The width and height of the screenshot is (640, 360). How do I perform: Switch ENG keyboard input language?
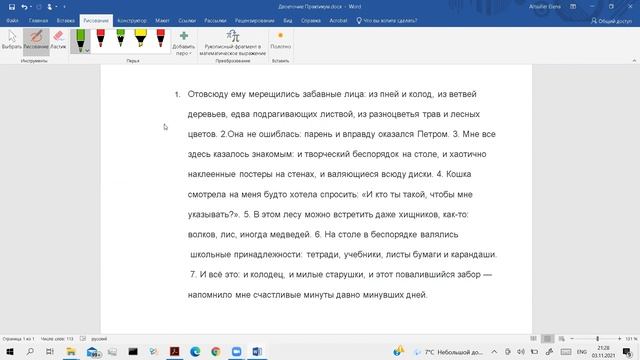tap(582, 352)
